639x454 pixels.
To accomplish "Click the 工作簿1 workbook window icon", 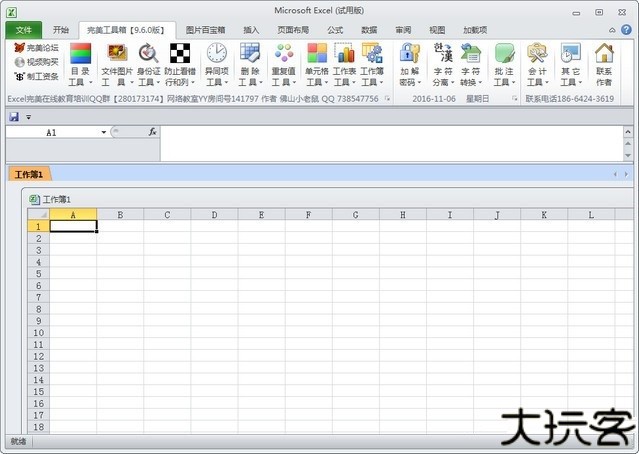I will pyautogui.click(x=34, y=199).
